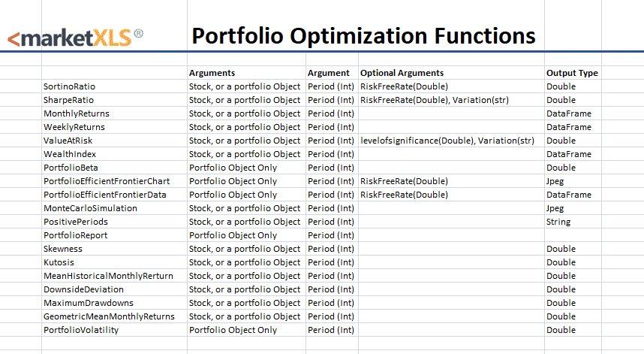This screenshot has width=644, height=354.
Task: Select the MonthlyReturns cell
Action: [x=77, y=113]
